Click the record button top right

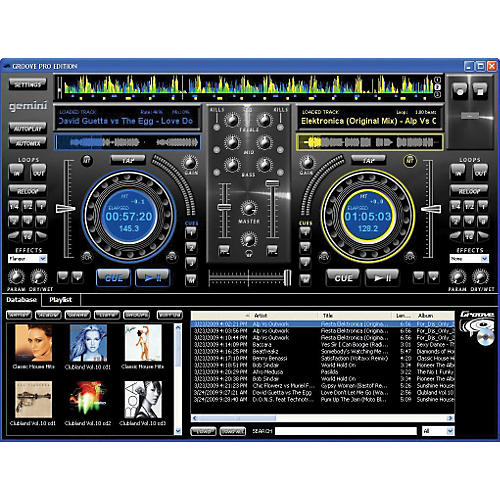click(x=460, y=91)
